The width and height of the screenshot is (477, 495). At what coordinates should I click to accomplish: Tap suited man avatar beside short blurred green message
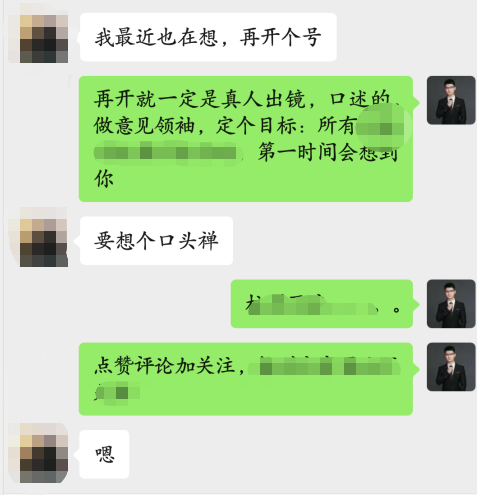451,304
